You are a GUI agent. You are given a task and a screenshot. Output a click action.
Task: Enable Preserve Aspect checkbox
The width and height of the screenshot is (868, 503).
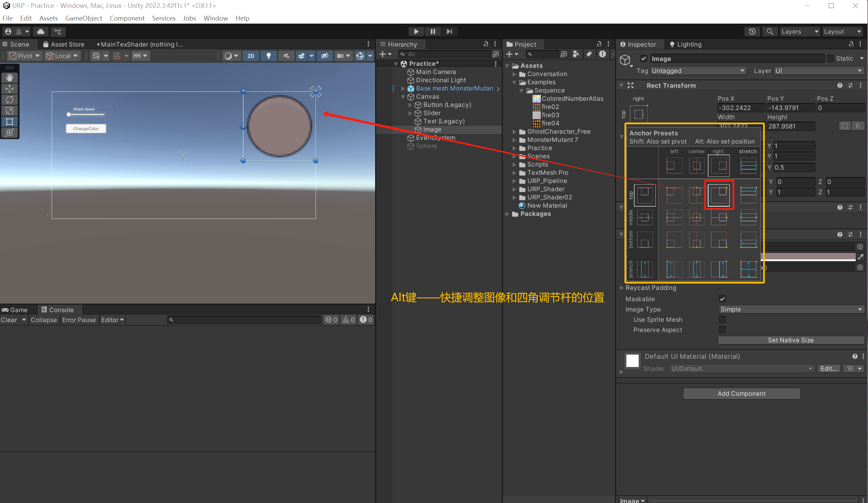pos(722,330)
